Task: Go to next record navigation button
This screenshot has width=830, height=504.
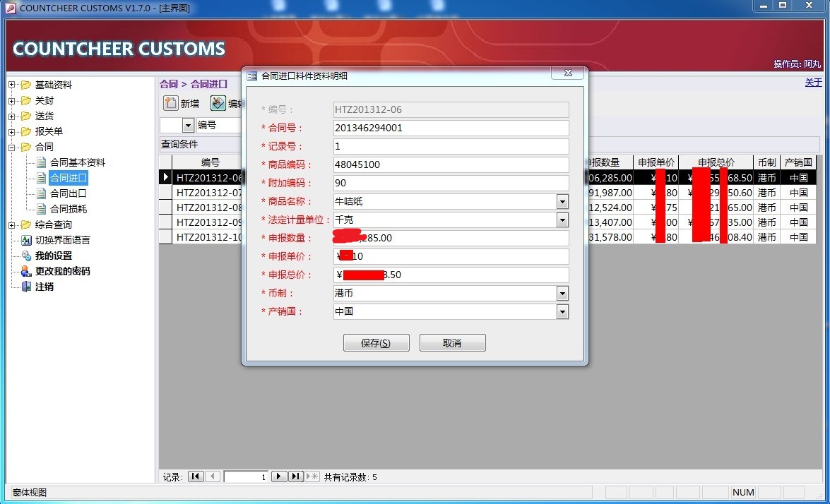Action: (279, 476)
